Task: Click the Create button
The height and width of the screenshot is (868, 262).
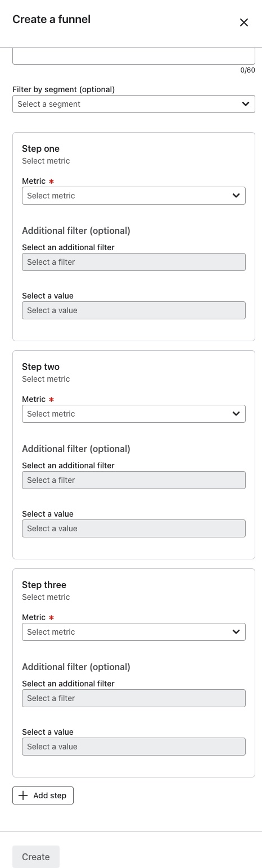Action: pos(36,857)
